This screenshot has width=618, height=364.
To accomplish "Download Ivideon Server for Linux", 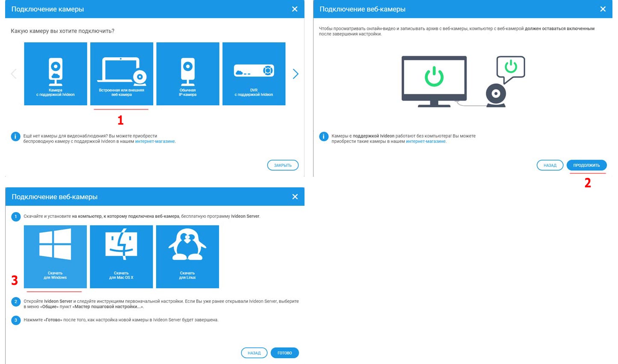I will pyautogui.click(x=187, y=257).
